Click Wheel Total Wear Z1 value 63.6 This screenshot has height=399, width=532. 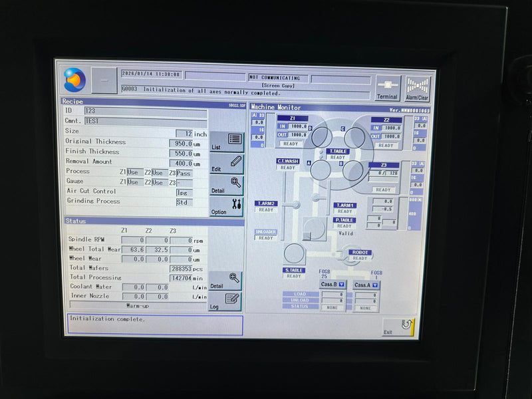133,250
